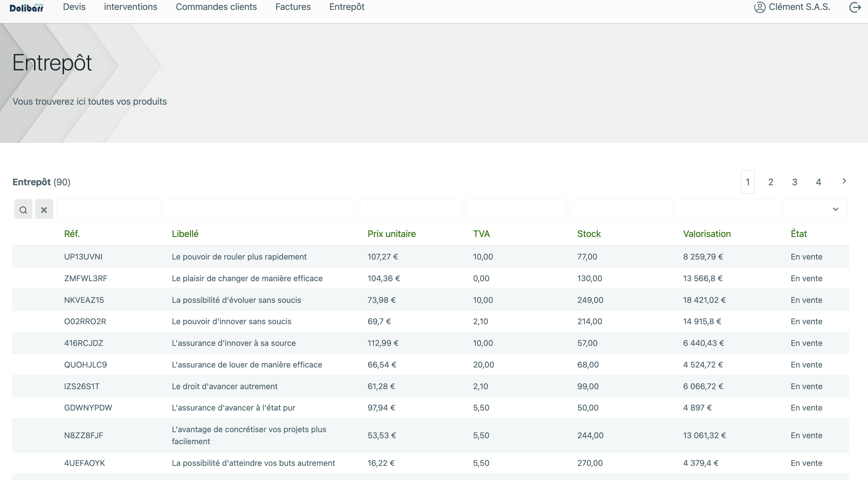This screenshot has height=480, width=868.
Task: Jump to page 4 of results
Action: click(818, 182)
